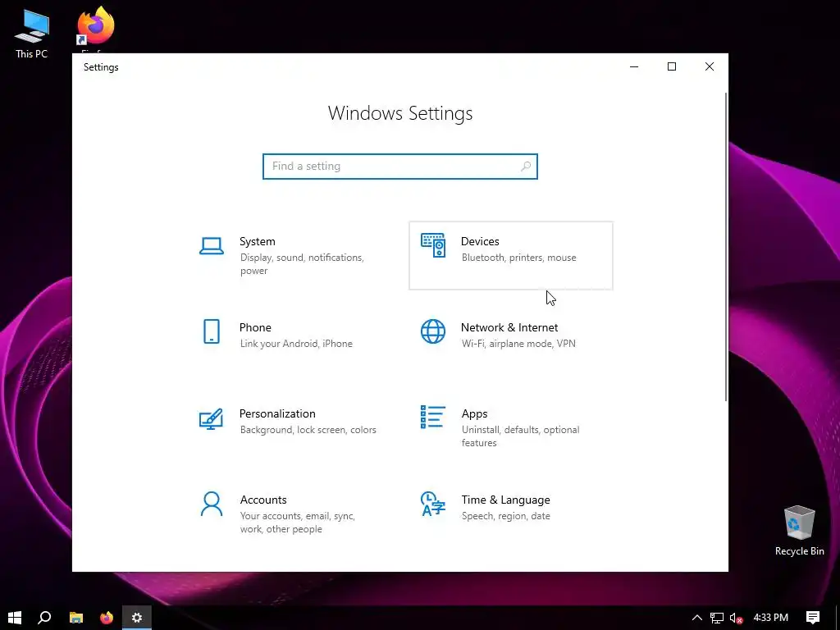Click "Uninstall, defaults, optional features" description
Image resolution: width=840 pixels, height=630 pixels.
(x=520, y=436)
